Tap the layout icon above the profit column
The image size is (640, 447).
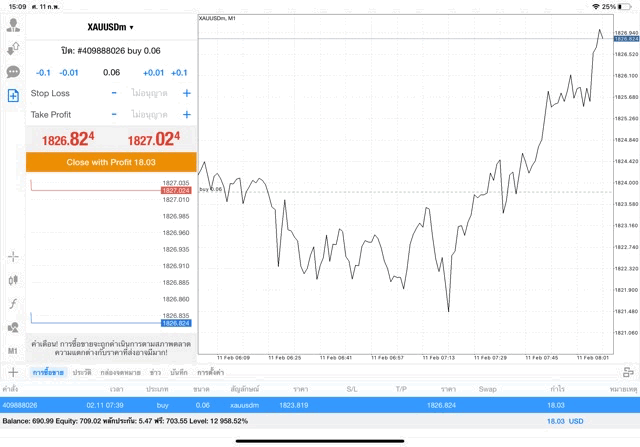tap(626, 371)
